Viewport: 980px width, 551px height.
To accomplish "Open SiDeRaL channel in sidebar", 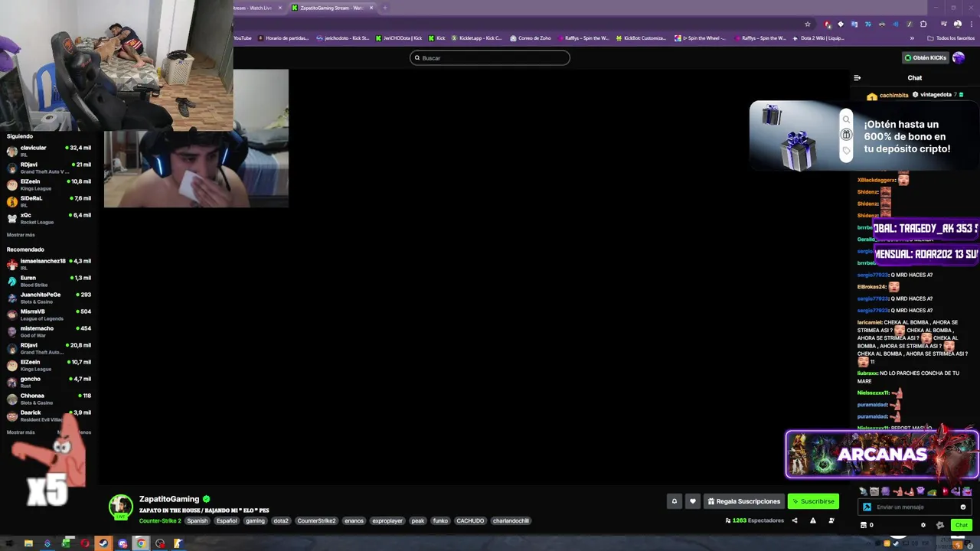I will point(49,201).
